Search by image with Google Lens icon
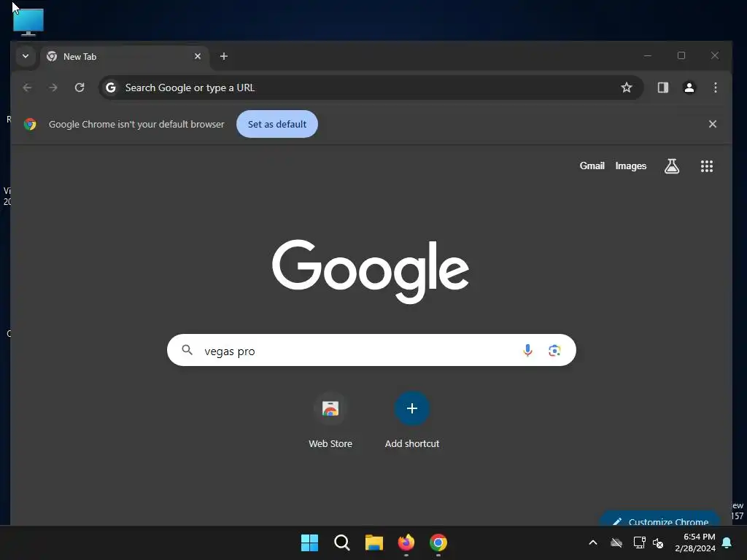The image size is (747, 560). (554, 351)
